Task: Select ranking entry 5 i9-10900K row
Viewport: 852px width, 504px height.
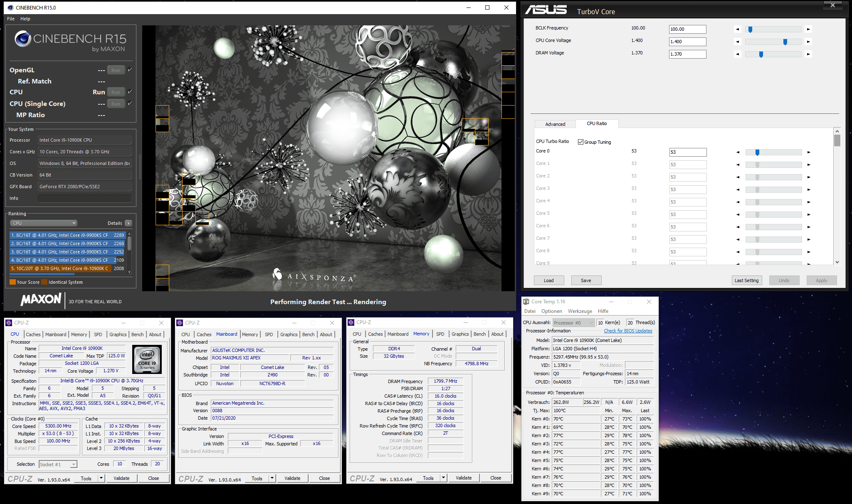Action: pos(68,268)
